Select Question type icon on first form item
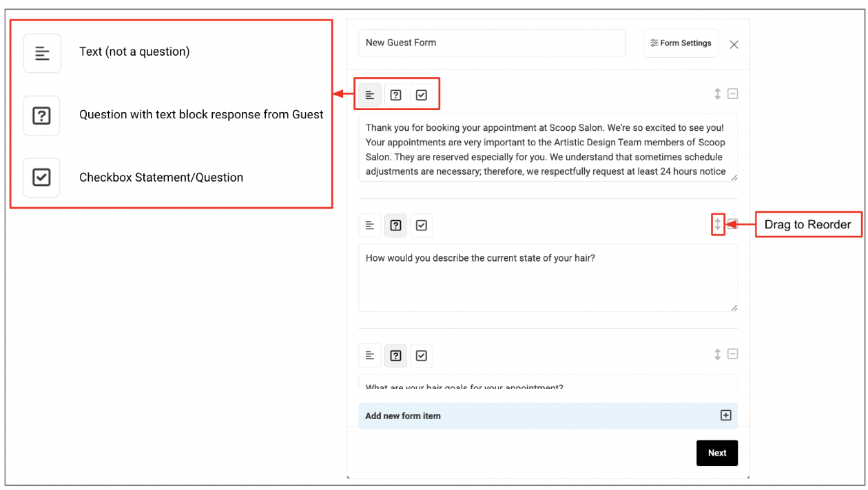Image resolution: width=868 pixels, height=490 pixels. [395, 95]
